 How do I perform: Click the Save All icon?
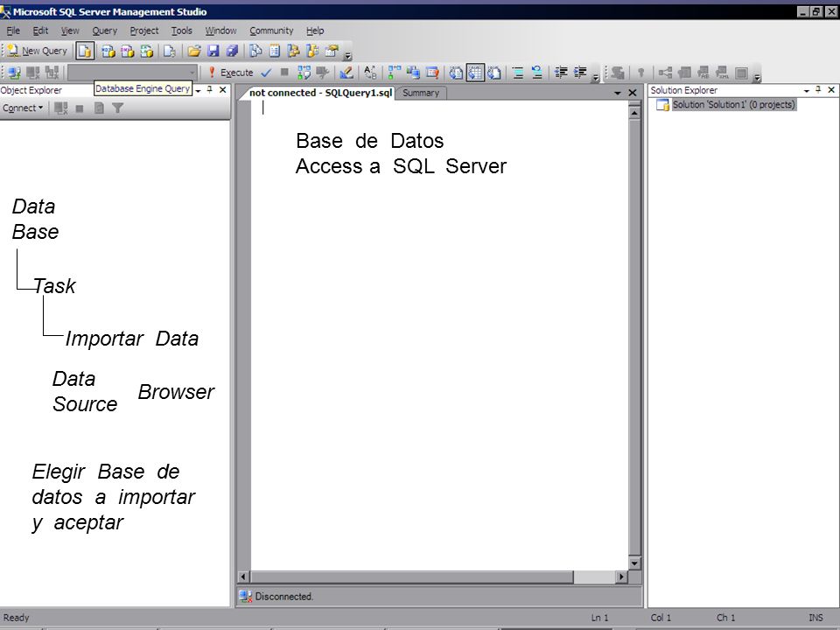[232, 51]
